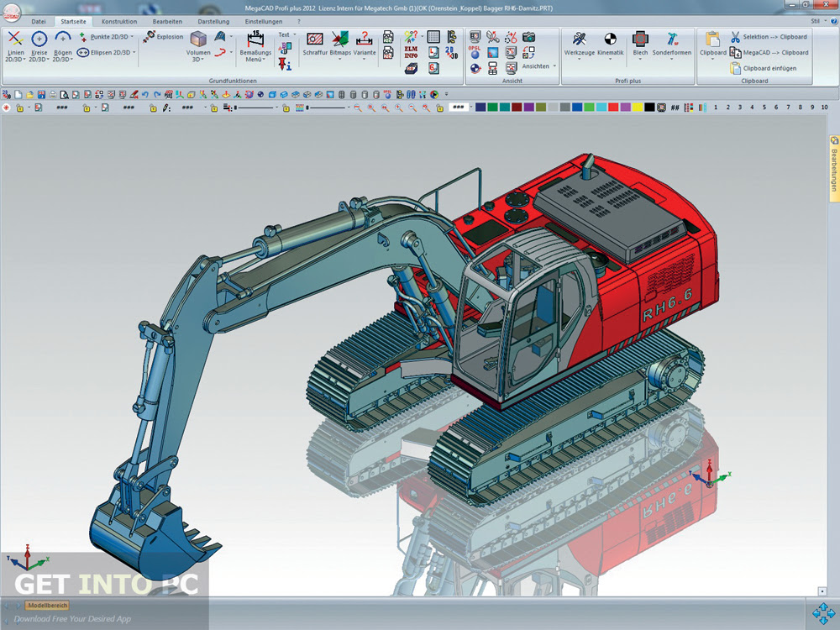This screenshot has height=630, width=840.
Task: Select the Modellbereich tab at bottom
Action: 48,606
